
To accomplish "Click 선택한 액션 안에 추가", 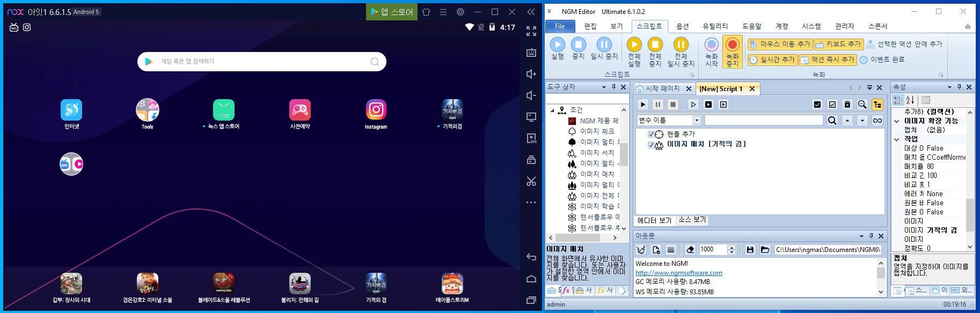I will 904,44.
